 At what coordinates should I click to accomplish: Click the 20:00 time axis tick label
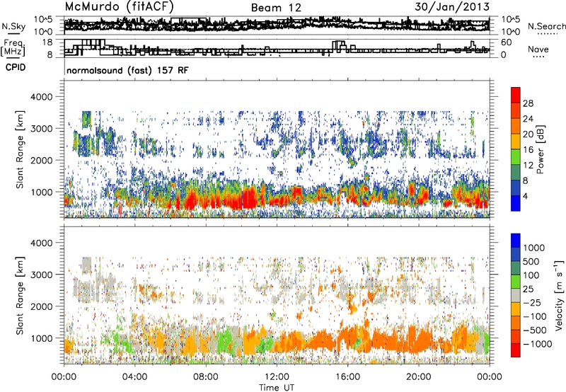point(418,377)
